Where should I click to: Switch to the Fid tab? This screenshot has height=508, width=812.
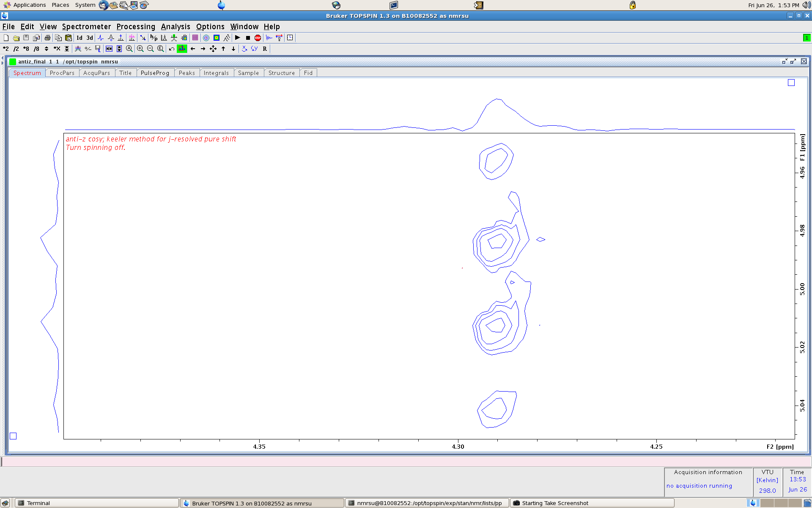click(308, 73)
